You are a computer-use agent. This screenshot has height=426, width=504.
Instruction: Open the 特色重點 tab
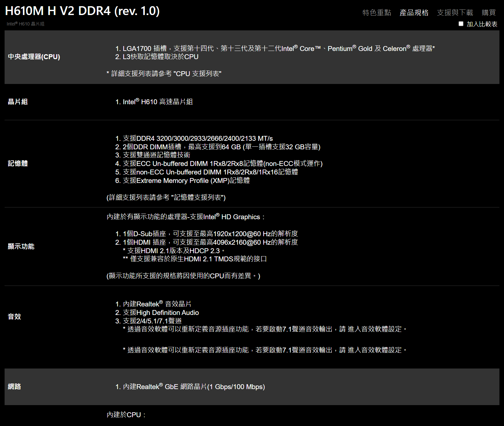pos(377,12)
